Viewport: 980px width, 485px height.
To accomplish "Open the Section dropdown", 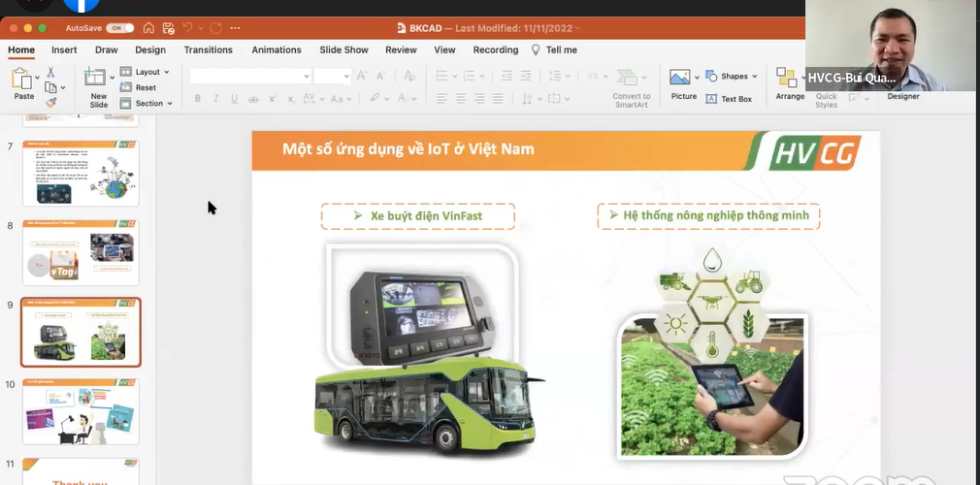I will [147, 103].
